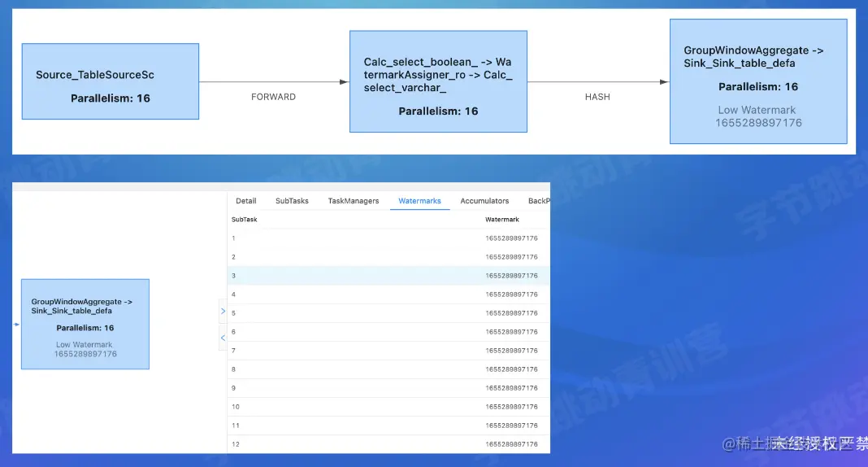Click the Watermark column header
The image size is (868, 467).
[x=502, y=220]
